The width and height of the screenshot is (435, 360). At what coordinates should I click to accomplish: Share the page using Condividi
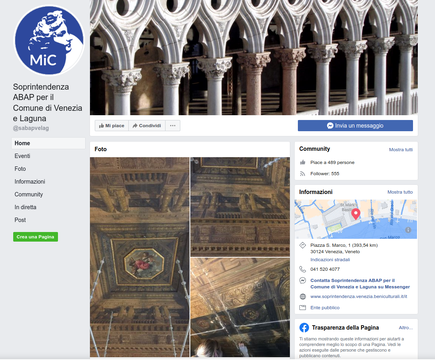click(147, 126)
